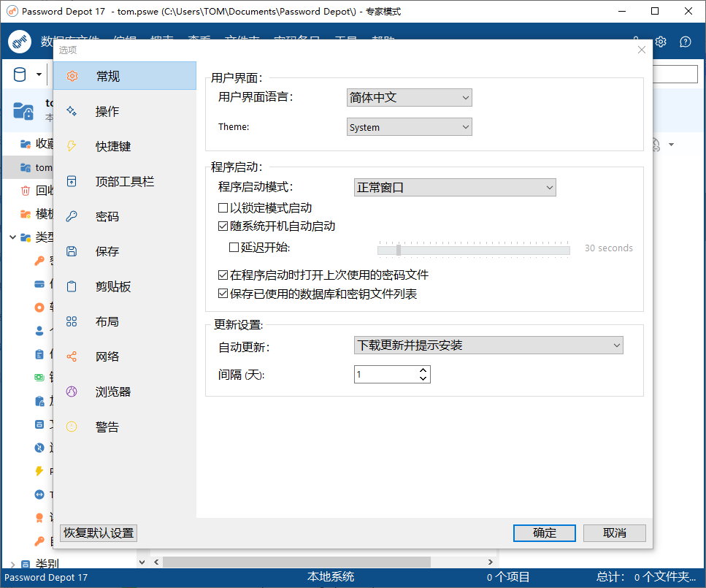Close the 选项 dialog with its X
This screenshot has width=706, height=588.
pos(642,50)
